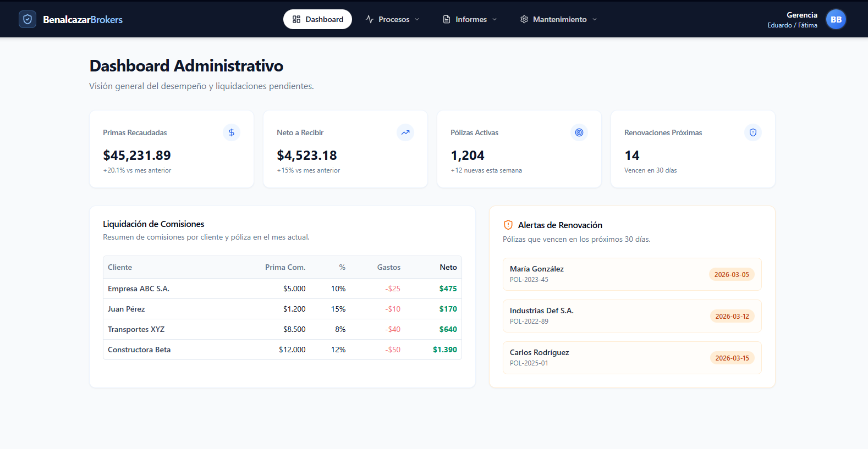Select the Empresa ABC S.A. row
Viewport: 868px width, 449px height.
click(282, 289)
